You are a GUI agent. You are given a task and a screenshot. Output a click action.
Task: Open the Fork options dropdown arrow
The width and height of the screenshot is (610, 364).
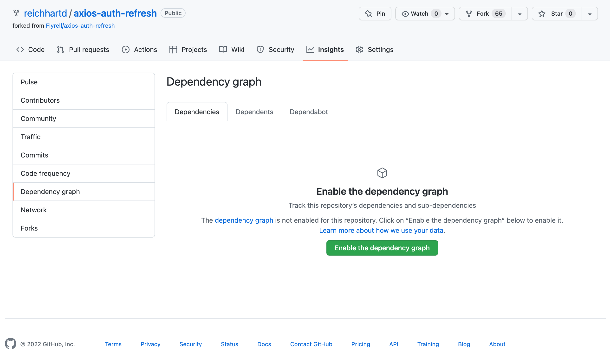[x=519, y=14]
